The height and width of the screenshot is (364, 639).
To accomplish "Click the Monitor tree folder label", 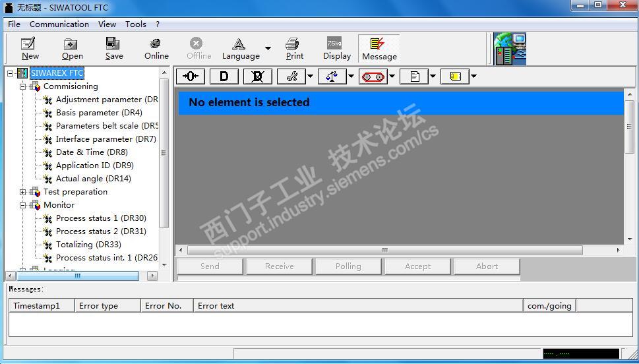I will [x=59, y=205].
